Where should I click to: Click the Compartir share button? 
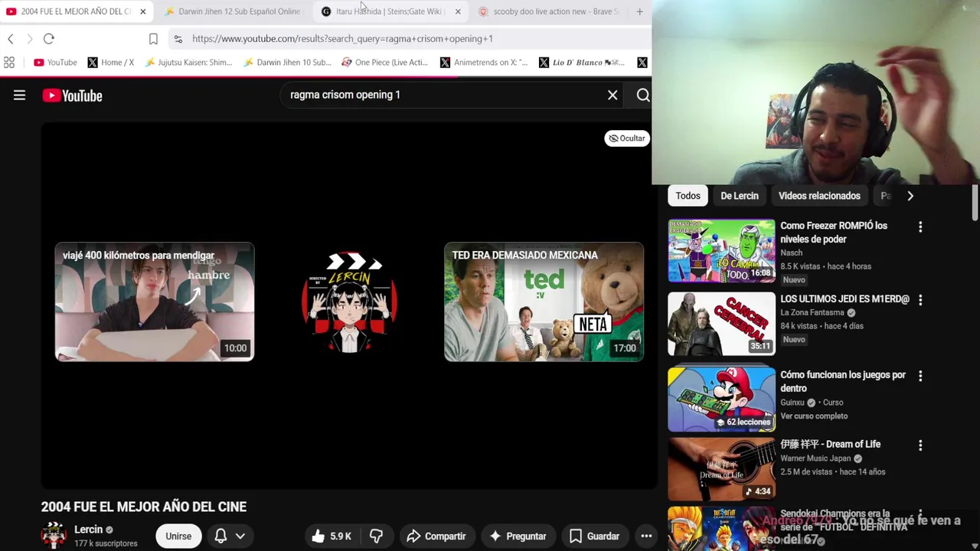436,536
